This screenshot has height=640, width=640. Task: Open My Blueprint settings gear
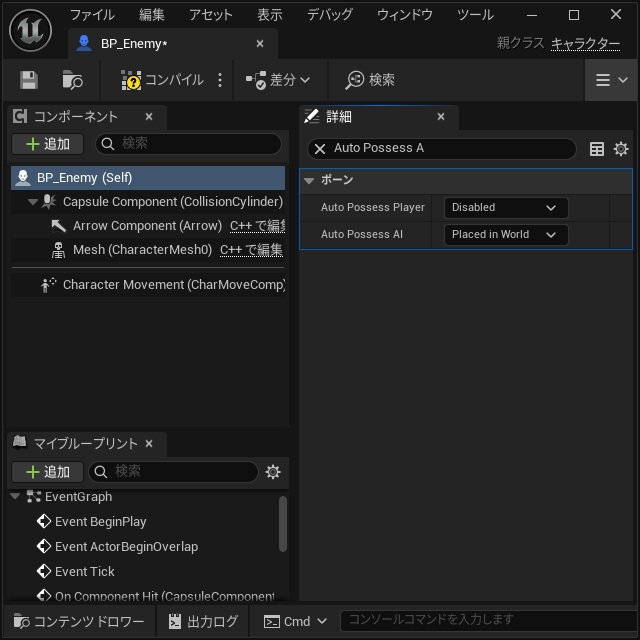[x=273, y=472]
